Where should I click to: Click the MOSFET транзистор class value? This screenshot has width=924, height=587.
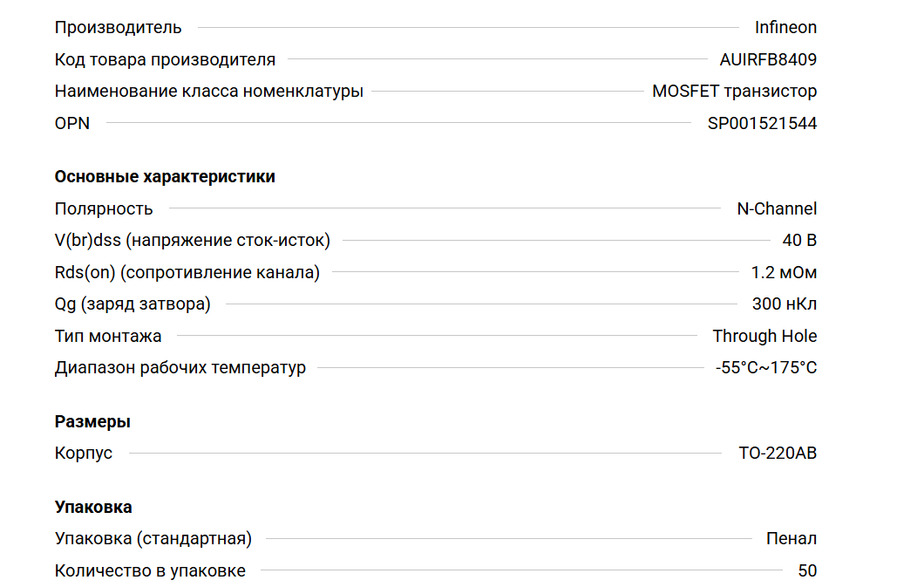734,91
